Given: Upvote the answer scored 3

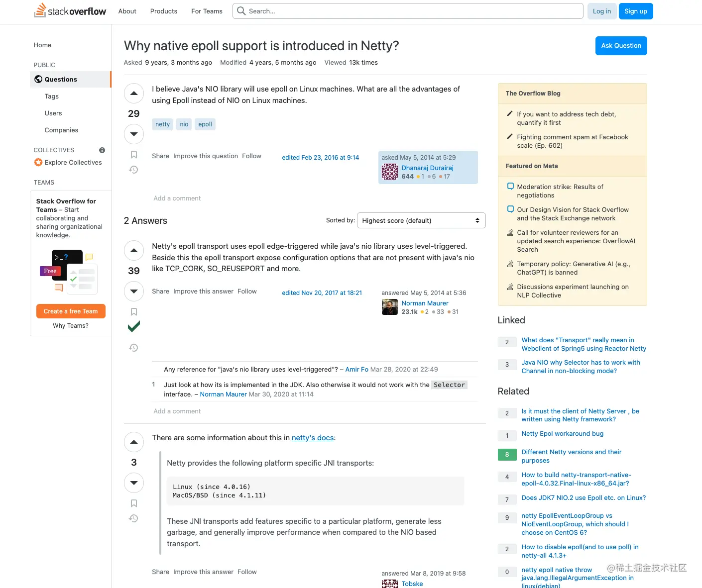Looking at the screenshot, I should coord(134,442).
